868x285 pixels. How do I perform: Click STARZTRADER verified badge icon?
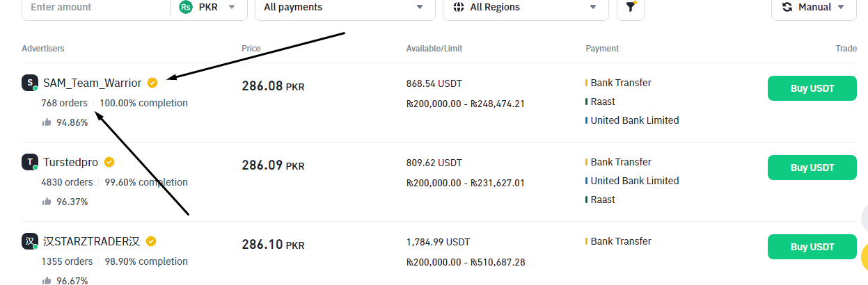(151, 241)
